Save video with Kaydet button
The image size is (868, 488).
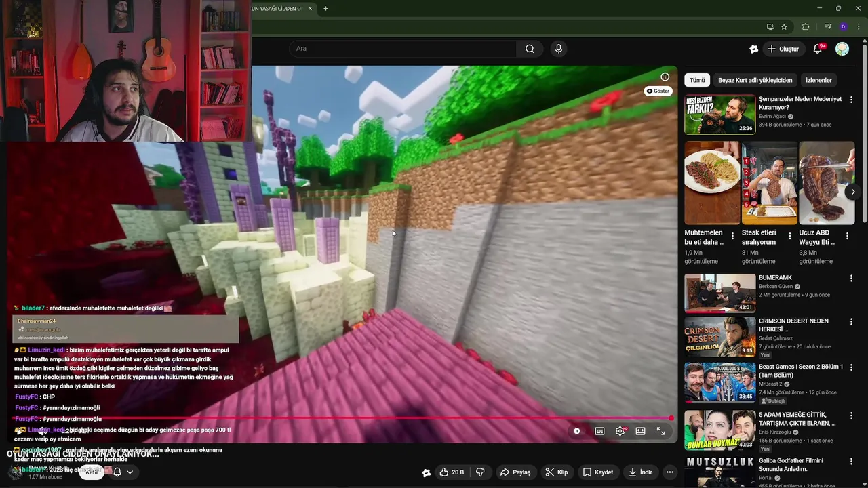click(x=598, y=472)
